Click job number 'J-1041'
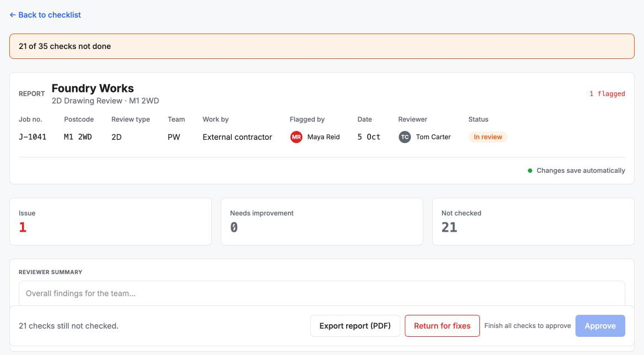 32,137
